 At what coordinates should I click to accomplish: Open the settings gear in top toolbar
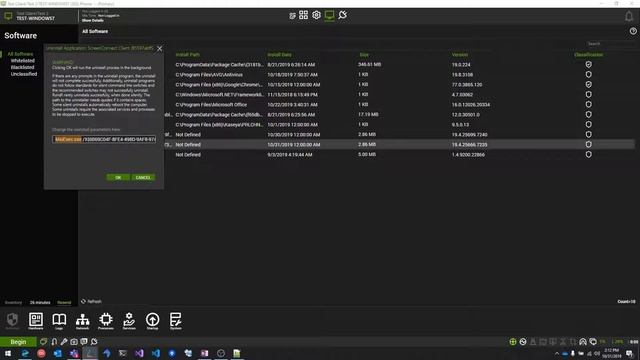(x=316, y=15)
